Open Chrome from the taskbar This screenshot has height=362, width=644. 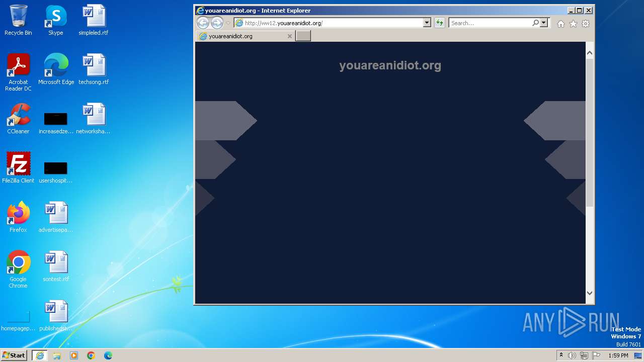tap(91, 355)
